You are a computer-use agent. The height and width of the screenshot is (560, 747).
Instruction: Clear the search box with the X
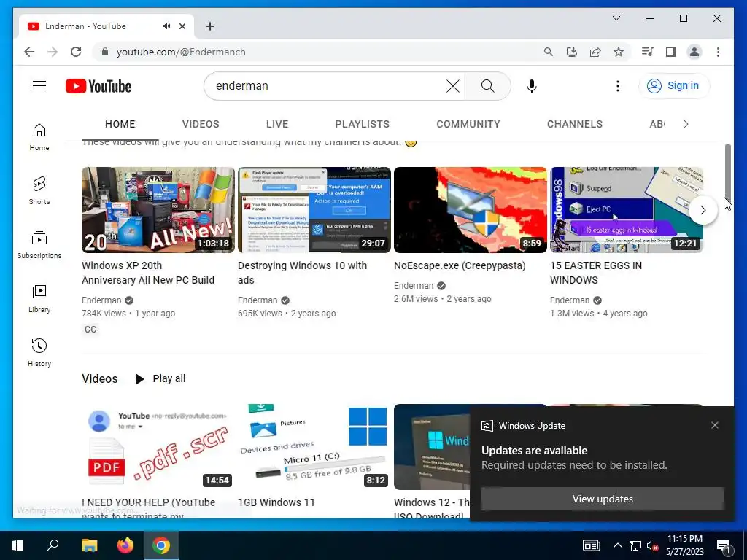452,86
